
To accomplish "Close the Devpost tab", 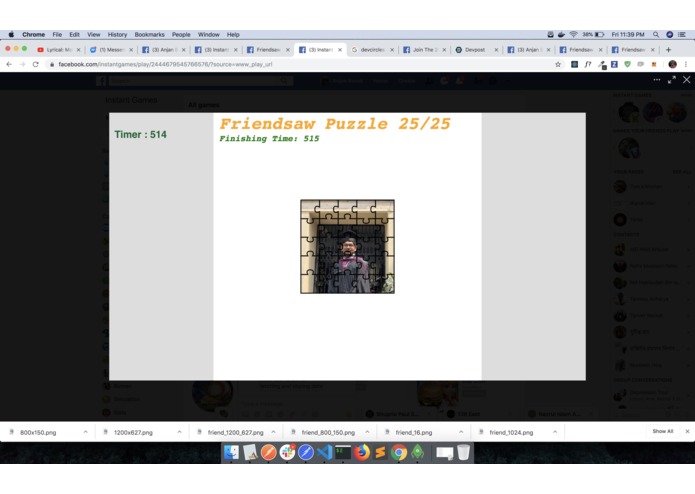I will [496, 50].
